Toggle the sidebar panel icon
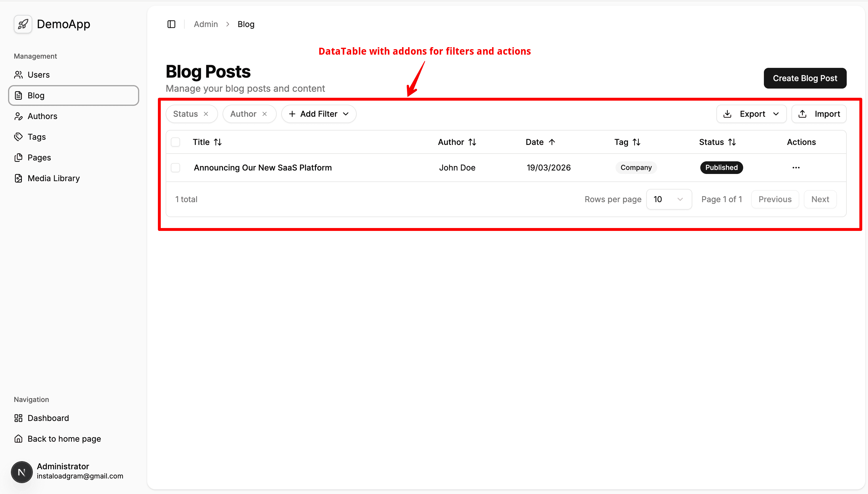 tap(171, 24)
